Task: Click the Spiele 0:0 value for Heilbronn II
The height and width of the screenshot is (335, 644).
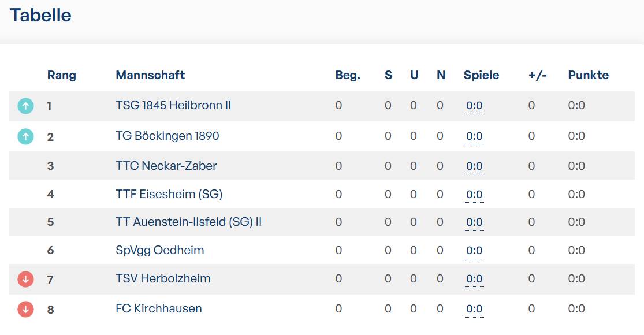Action: (474, 106)
